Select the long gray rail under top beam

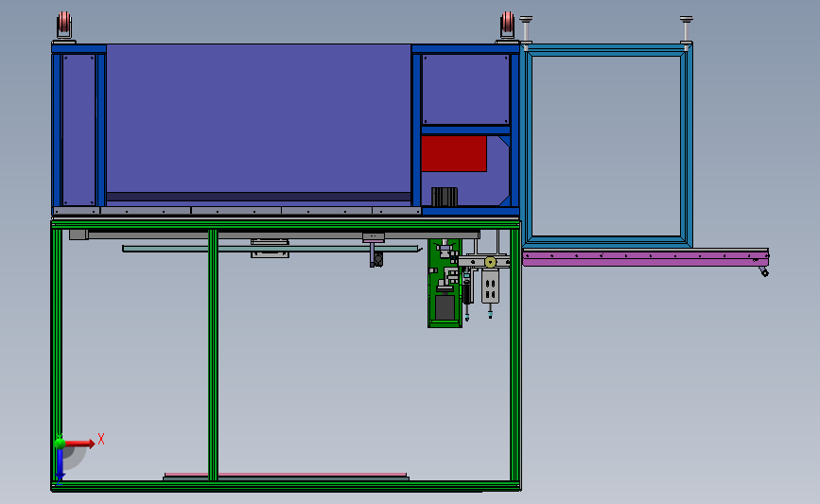coord(284,235)
